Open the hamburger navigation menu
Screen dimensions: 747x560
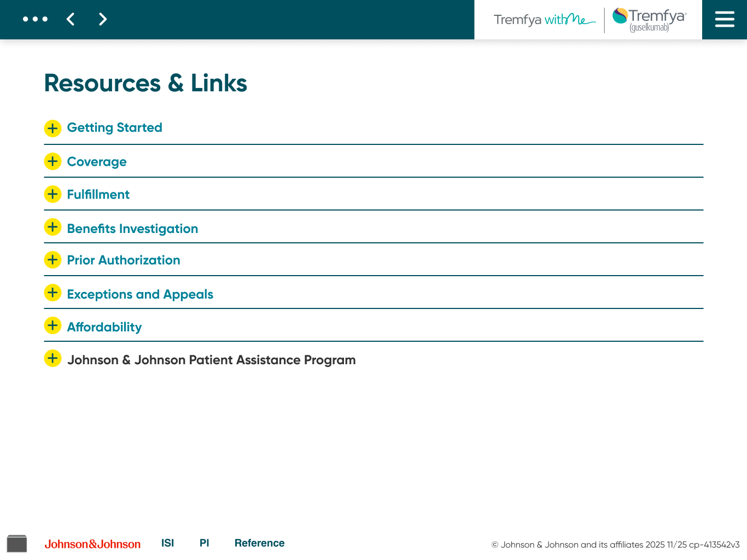pos(725,19)
